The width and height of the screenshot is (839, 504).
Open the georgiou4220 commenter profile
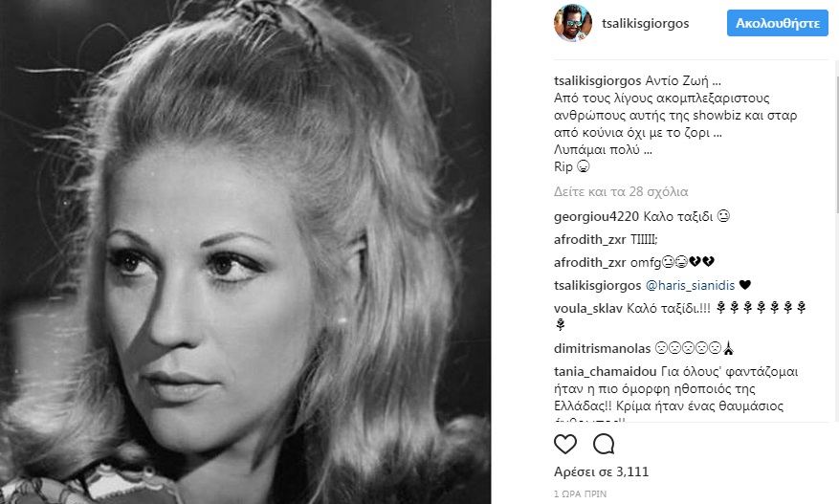click(596, 217)
